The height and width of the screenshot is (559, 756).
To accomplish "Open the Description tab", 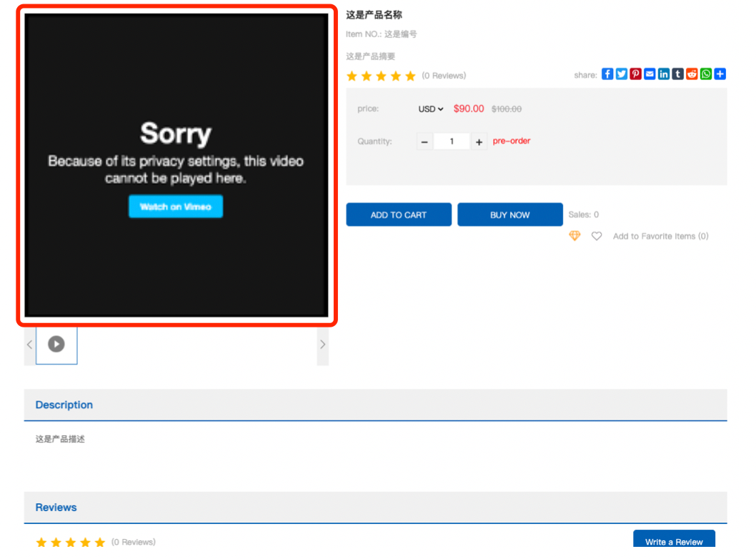I will click(x=64, y=405).
